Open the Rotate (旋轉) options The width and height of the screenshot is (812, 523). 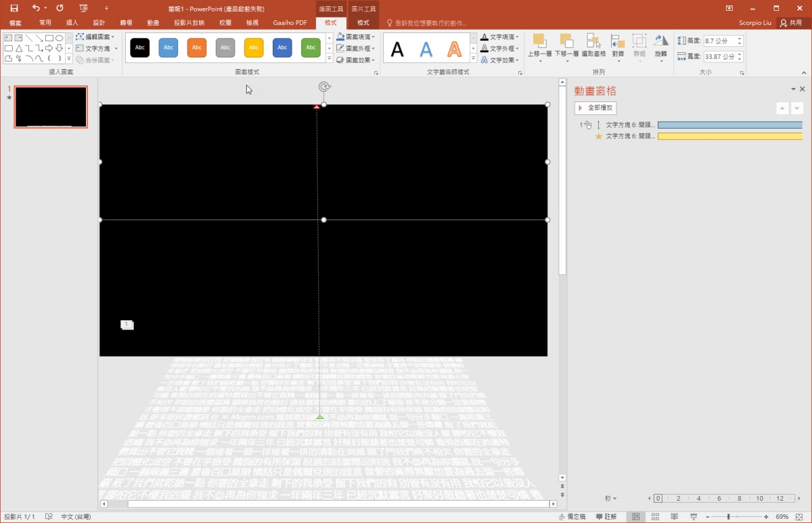(x=660, y=45)
